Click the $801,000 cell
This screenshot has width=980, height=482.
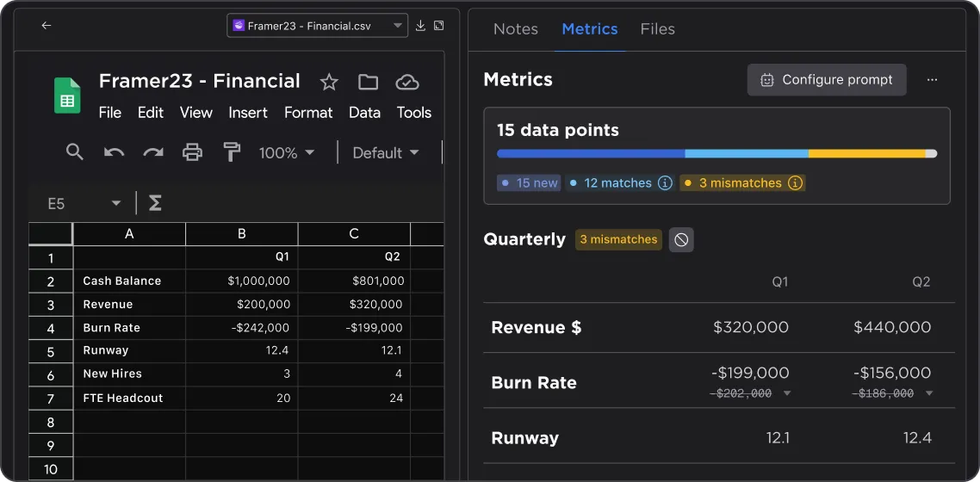click(x=355, y=281)
